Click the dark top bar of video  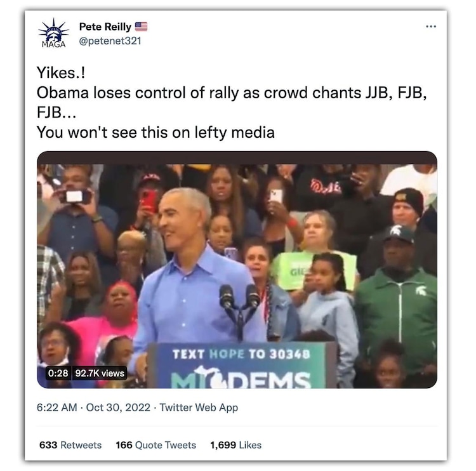pos(237,157)
